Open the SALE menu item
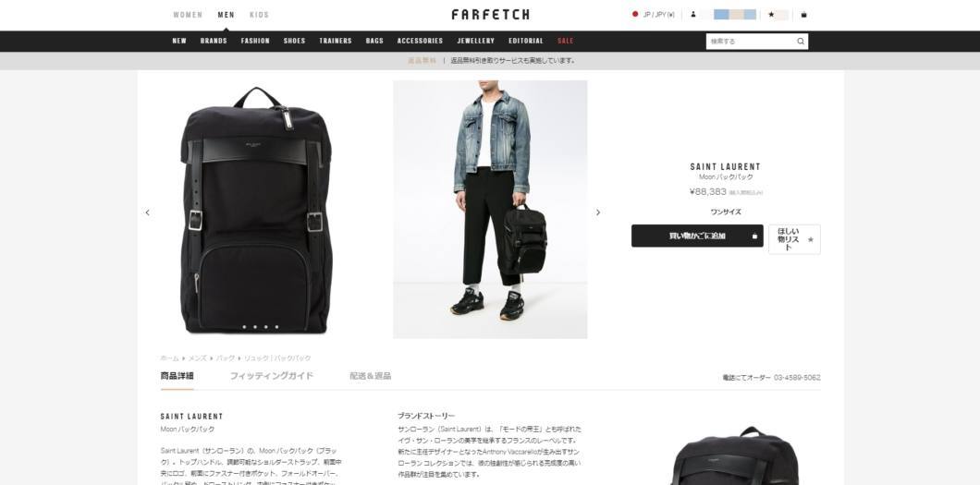 pos(565,41)
